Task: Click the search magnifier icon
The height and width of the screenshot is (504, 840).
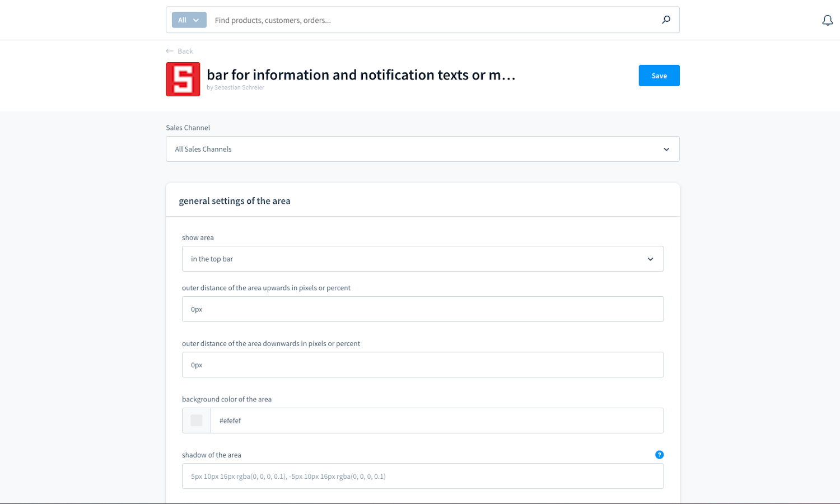Action: [666, 20]
